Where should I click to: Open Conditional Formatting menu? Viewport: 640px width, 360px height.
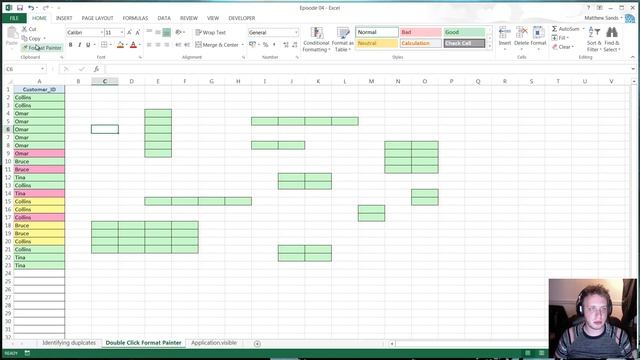tap(316, 39)
